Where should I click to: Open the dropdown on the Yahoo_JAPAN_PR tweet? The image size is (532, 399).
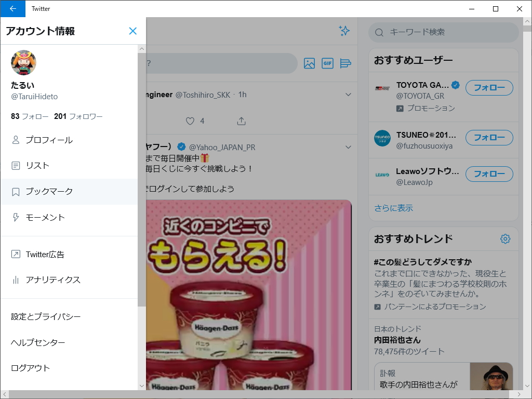tap(349, 147)
